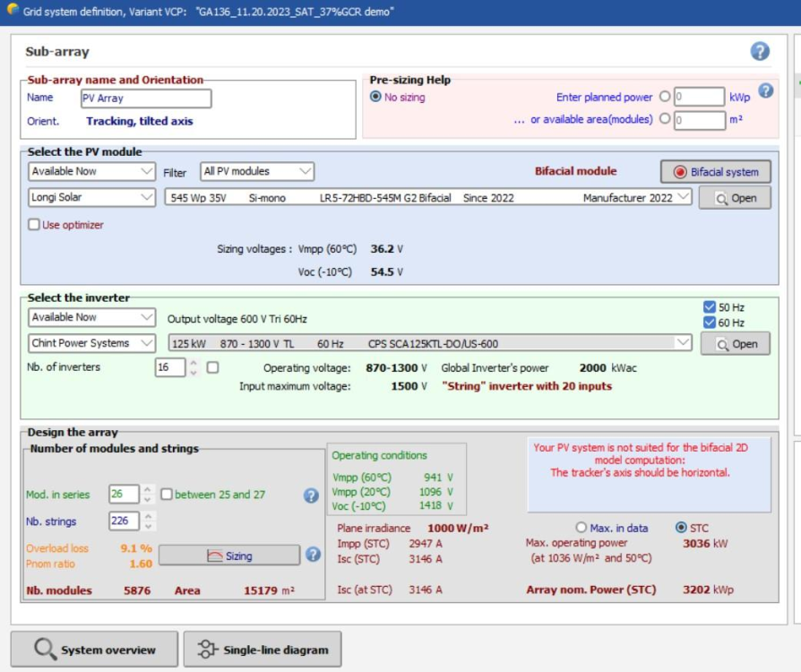Toggle the 50 Hz checkbox
Image resolution: width=801 pixels, height=672 pixels.
point(710,307)
